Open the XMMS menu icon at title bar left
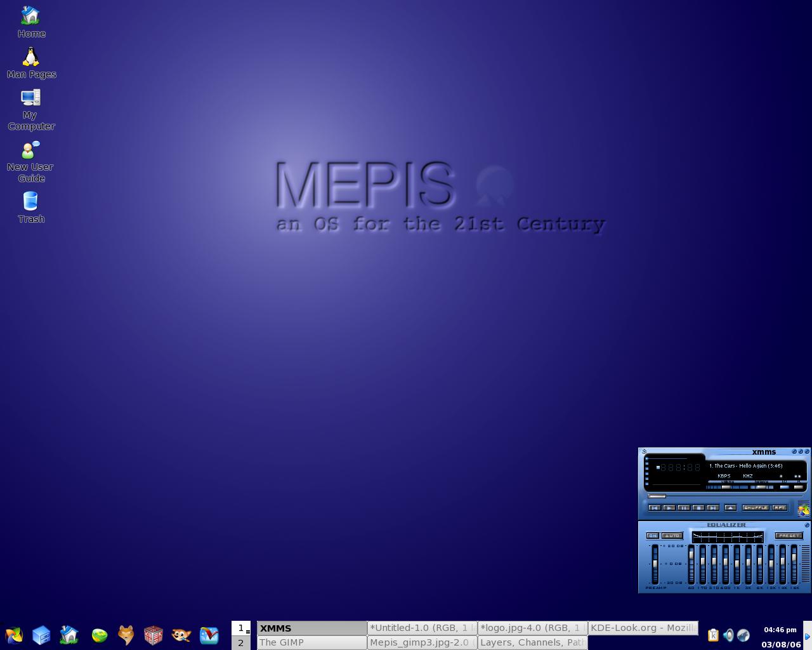The height and width of the screenshot is (650, 812). point(644,451)
